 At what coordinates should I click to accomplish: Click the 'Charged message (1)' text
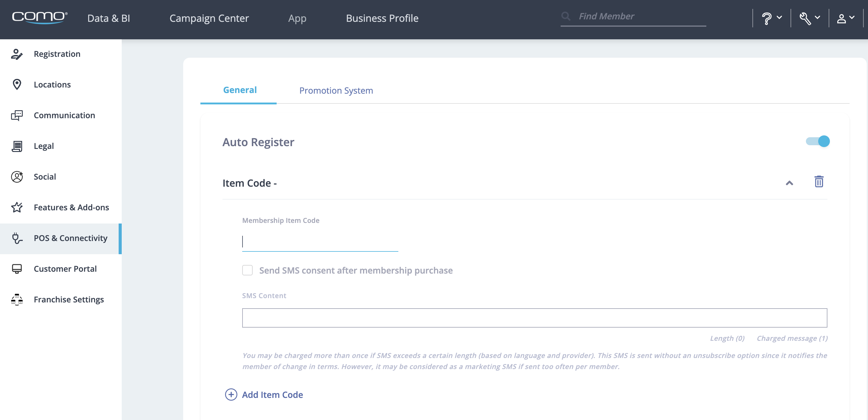click(792, 338)
